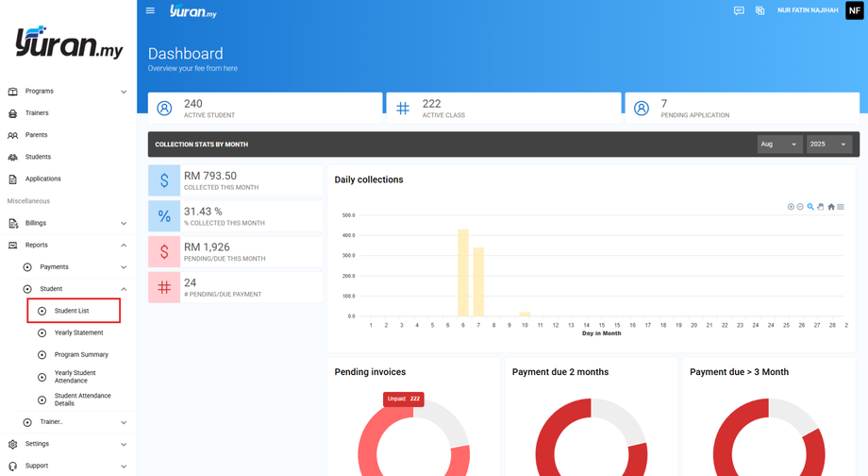Screen dimensions: 868x476
Task: Select the chart magnifier selection zoom tool
Action: (810, 207)
